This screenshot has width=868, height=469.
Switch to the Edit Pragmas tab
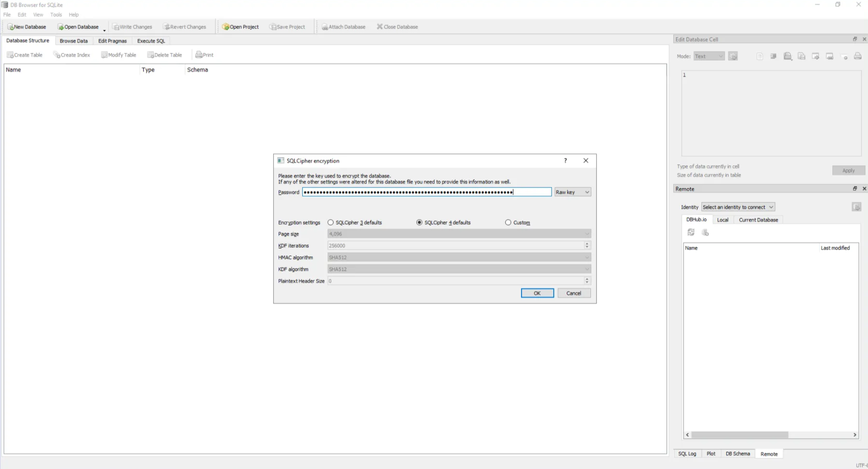(112, 41)
